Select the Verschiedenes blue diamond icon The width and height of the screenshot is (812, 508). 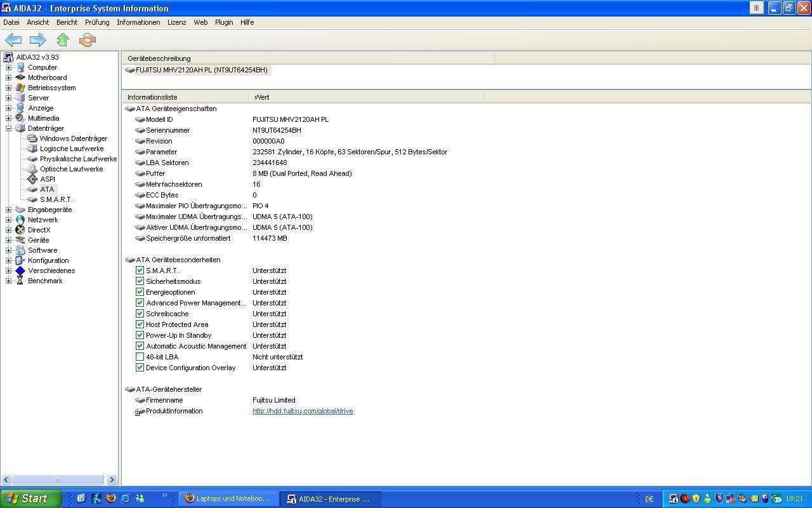(x=20, y=271)
